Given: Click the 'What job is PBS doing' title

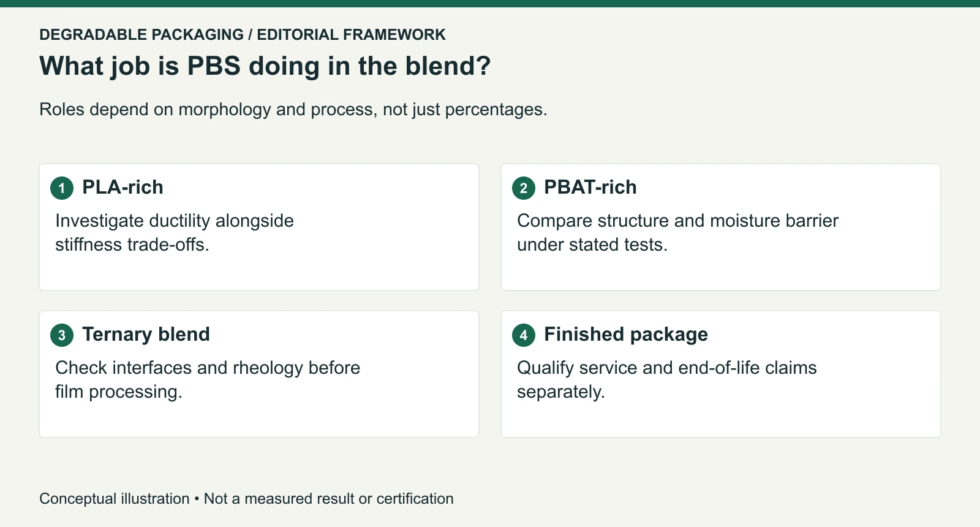Looking at the screenshot, I should tap(265, 66).
